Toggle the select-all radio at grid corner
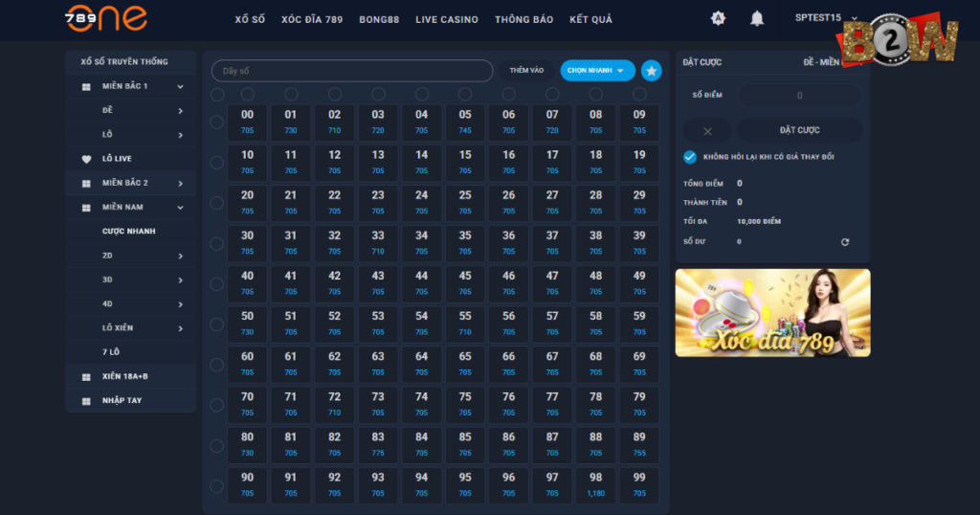The height and width of the screenshot is (515, 980). (x=217, y=95)
